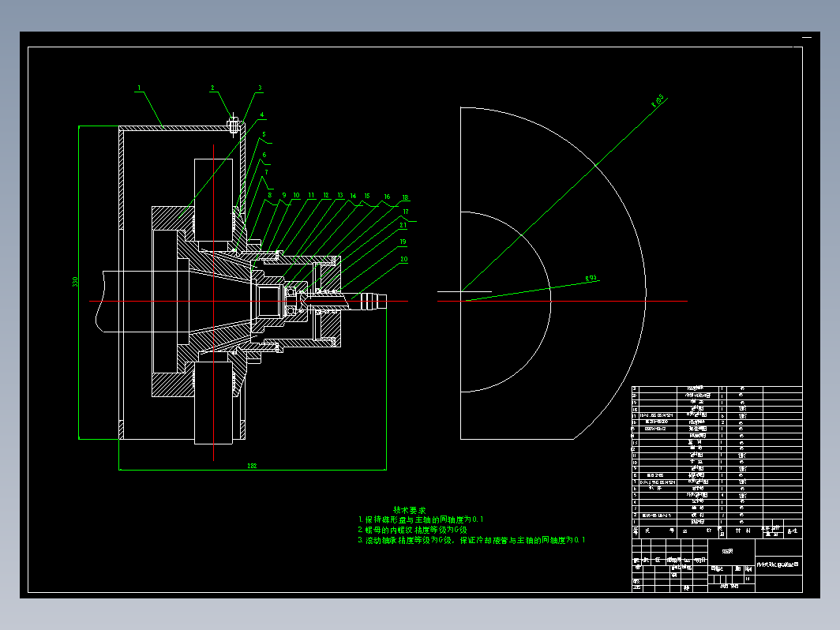
Task: Click part callout number 20 near hose fitting
Action: coord(404,259)
